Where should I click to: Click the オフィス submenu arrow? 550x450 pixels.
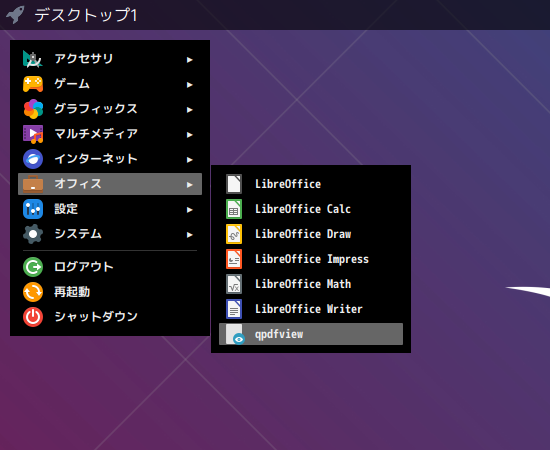click(x=190, y=184)
